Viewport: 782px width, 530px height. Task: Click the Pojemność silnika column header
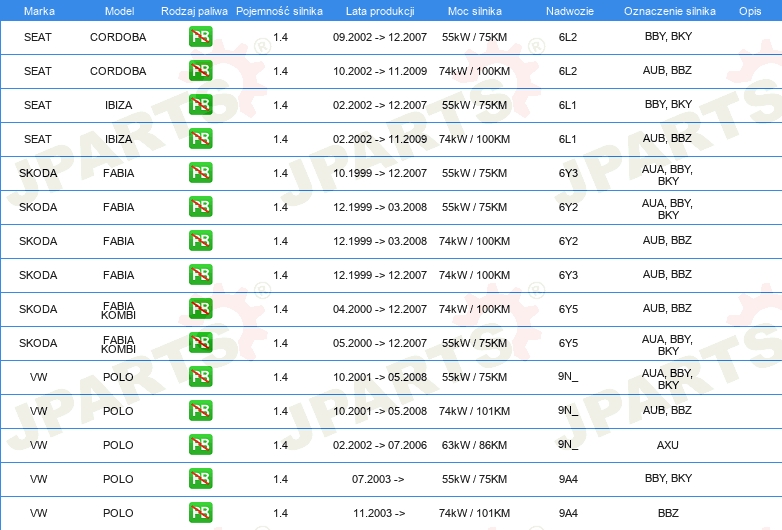click(279, 11)
